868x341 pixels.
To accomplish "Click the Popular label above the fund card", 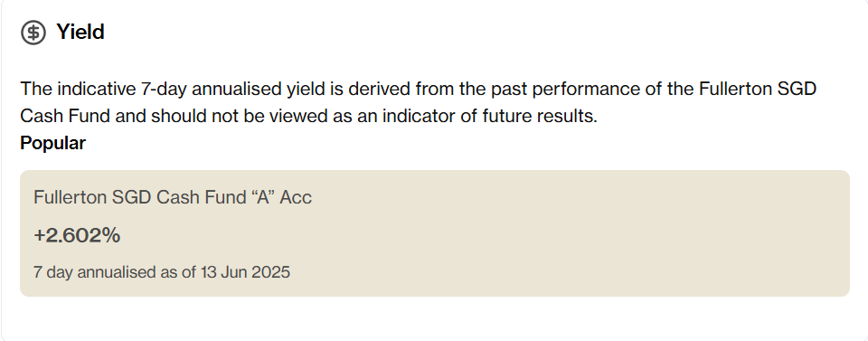I will pyautogui.click(x=53, y=144).
